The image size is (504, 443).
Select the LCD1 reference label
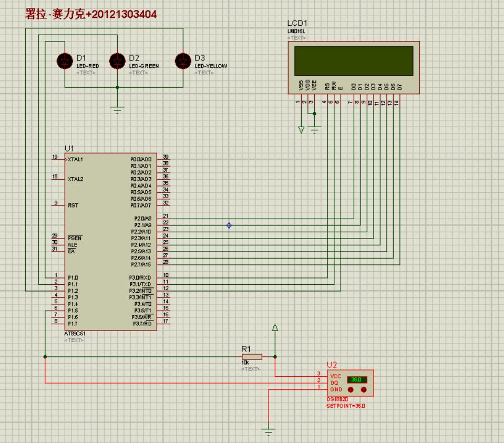click(x=297, y=23)
